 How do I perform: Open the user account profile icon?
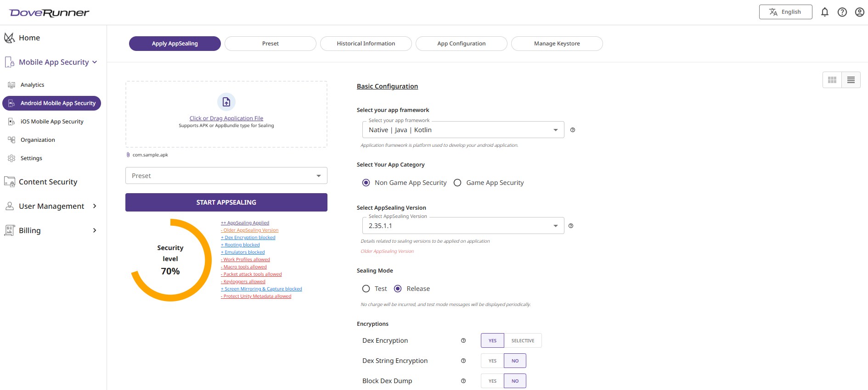click(860, 12)
